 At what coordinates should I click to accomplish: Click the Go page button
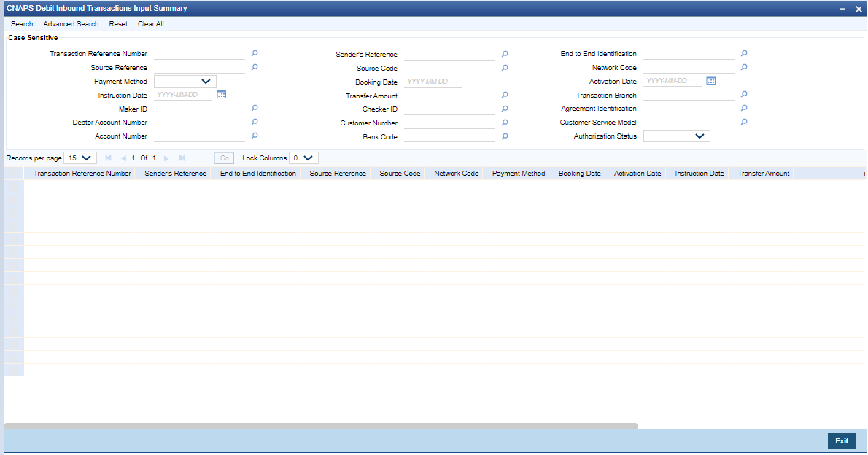(224, 157)
